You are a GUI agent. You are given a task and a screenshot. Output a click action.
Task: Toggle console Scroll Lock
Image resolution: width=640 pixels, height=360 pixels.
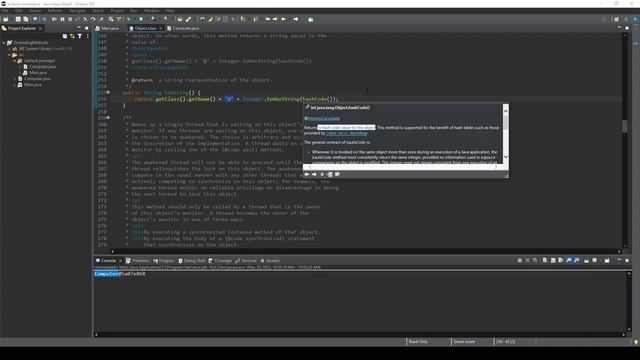pyautogui.click(x=553, y=260)
